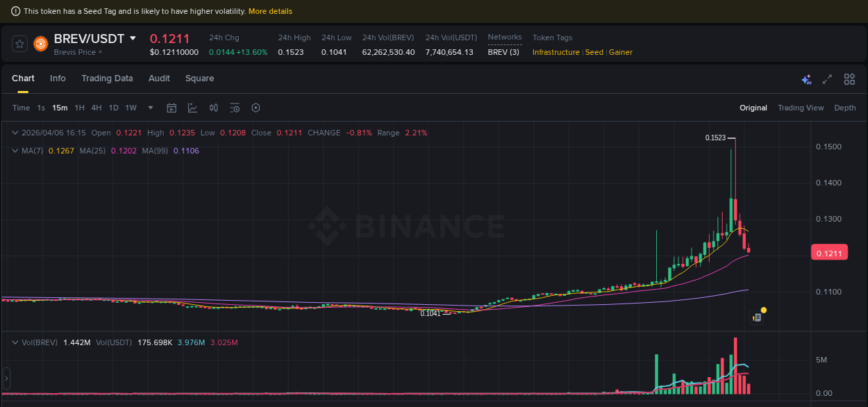Image resolution: width=868 pixels, height=407 pixels.
Task: Switch to Depth chart view
Action: (x=845, y=108)
